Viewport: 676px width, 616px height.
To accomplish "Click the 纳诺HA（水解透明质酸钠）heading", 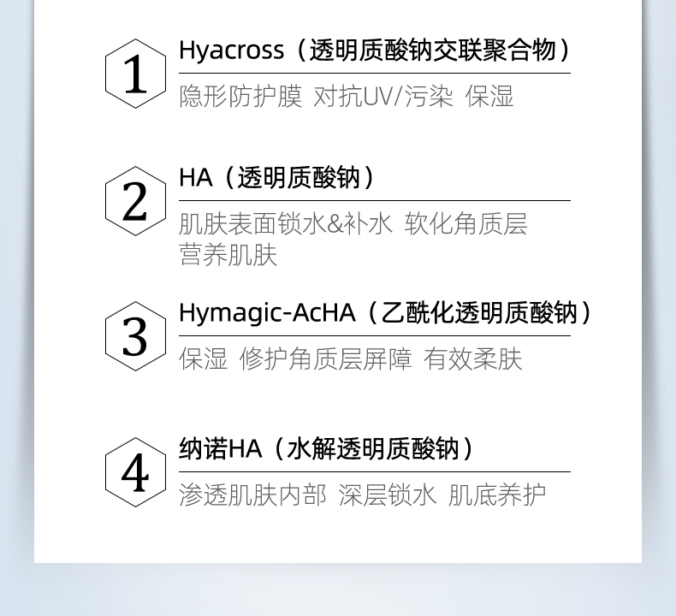I will (x=326, y=449).
